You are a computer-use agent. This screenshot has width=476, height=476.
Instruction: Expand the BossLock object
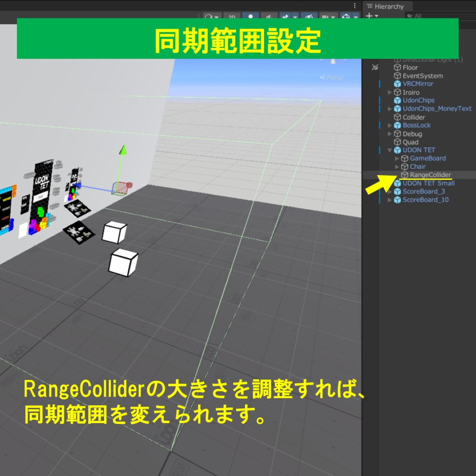390,125
